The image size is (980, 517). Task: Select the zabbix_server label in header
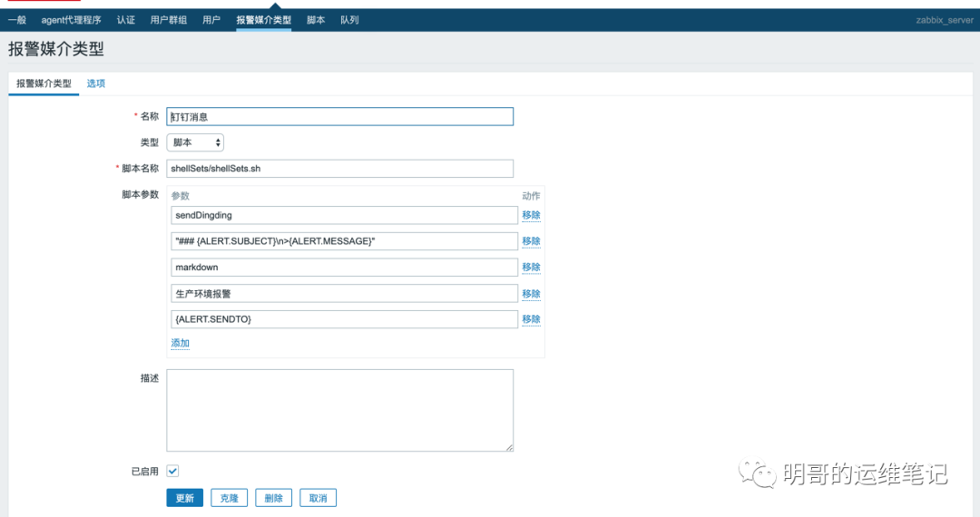coord(945,20)
